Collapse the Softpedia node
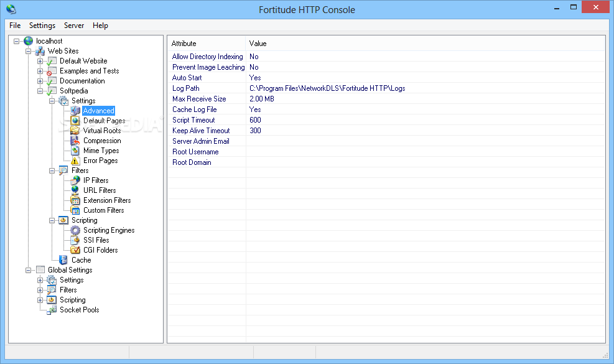 pyautogui.click(x=40, y=91)
